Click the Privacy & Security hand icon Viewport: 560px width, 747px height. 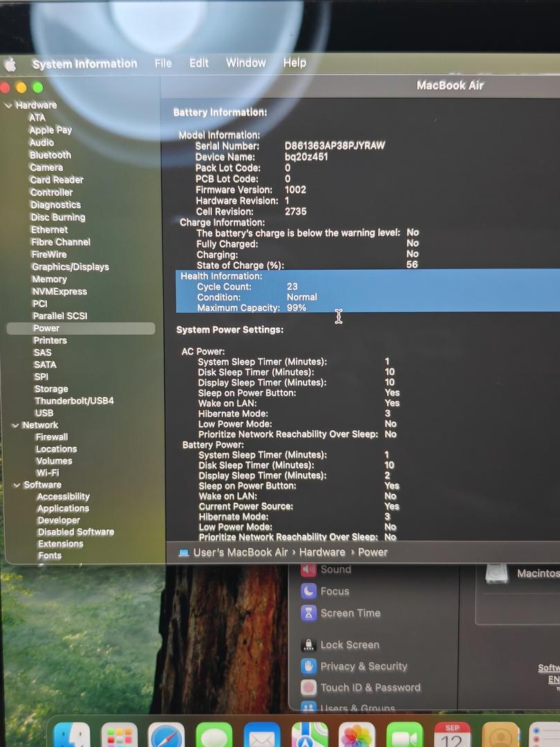(308, 666)
